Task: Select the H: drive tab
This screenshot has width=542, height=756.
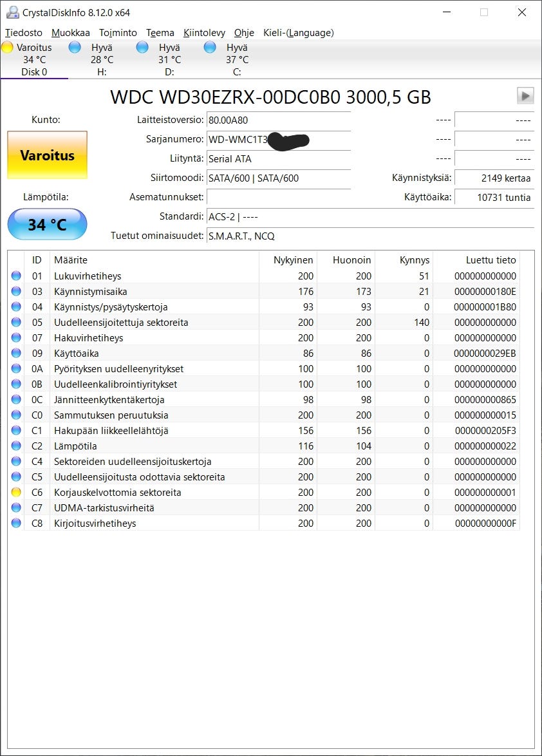Action: point(102,59)
